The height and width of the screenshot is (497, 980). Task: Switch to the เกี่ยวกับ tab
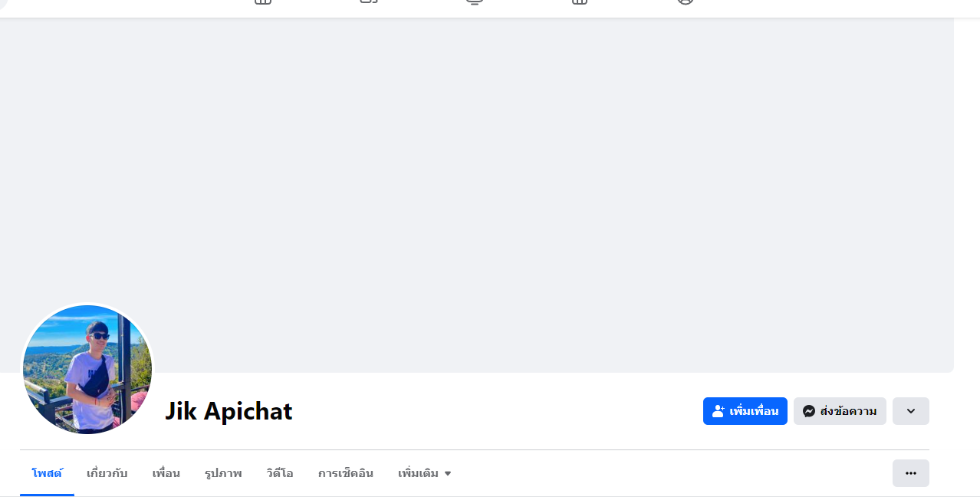point(107,473)
